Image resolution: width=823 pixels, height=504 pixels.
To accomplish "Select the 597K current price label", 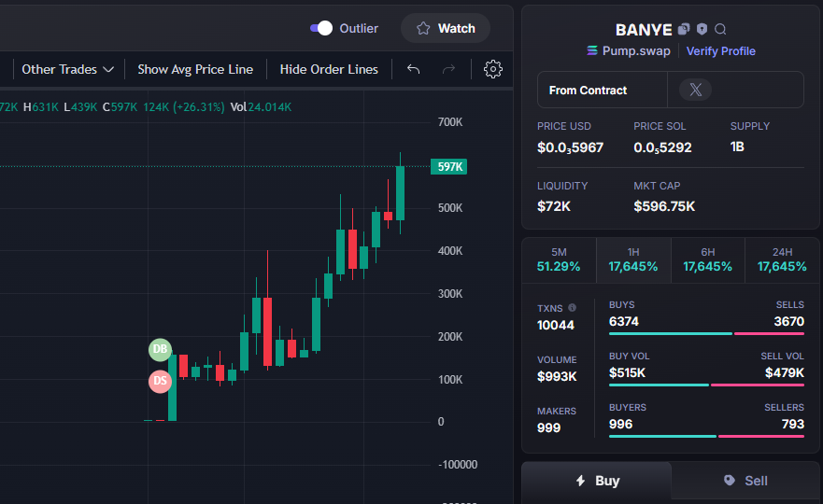I will (448, 167).
